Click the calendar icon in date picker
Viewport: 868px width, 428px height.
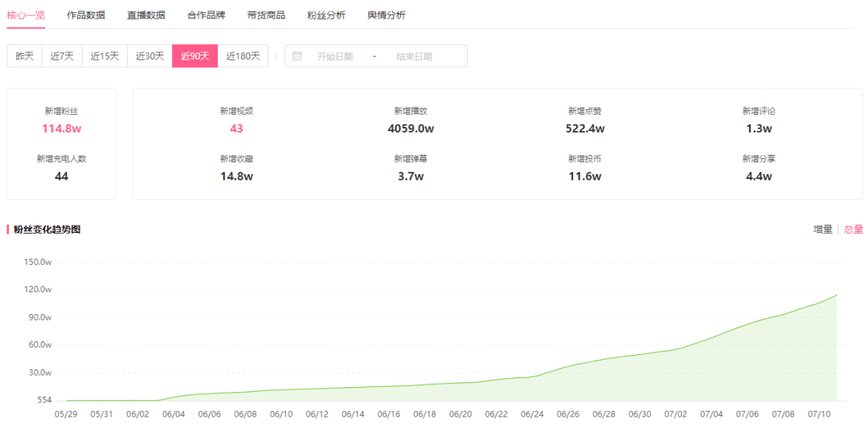tap(297, 56)
